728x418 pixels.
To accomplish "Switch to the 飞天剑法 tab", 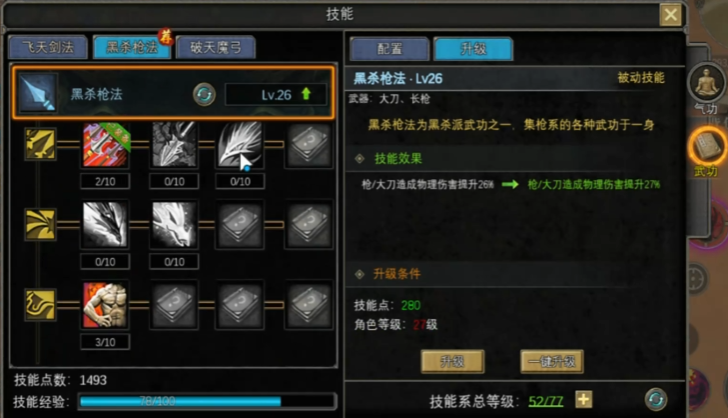I will (x=48, y=47).
